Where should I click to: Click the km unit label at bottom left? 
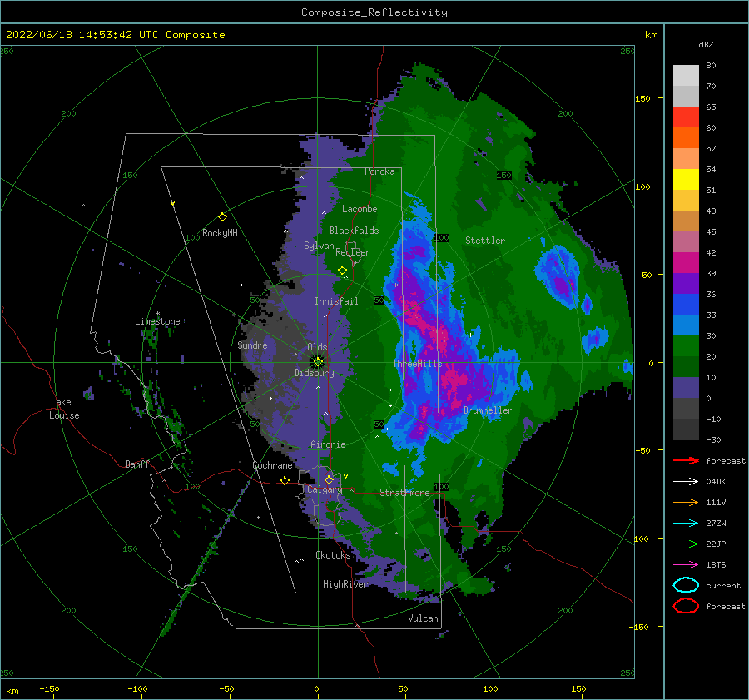(x=12, y=691)
